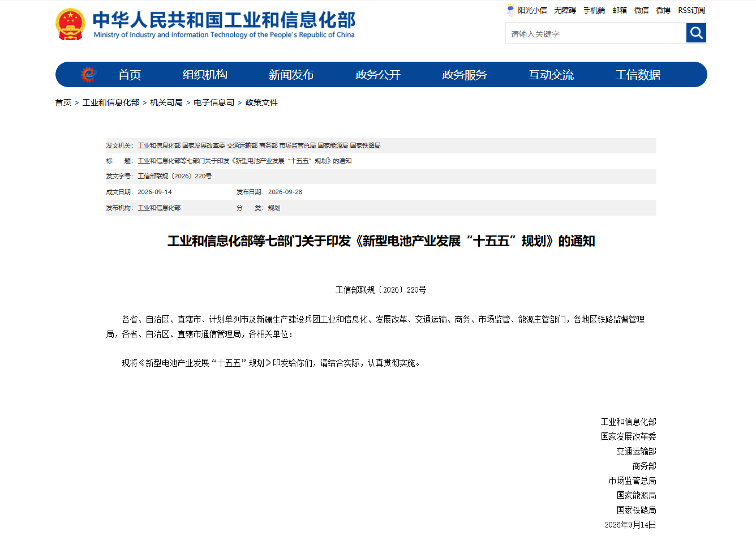Click the national emblem logo
Screen dimensions: 756x536
70,24
